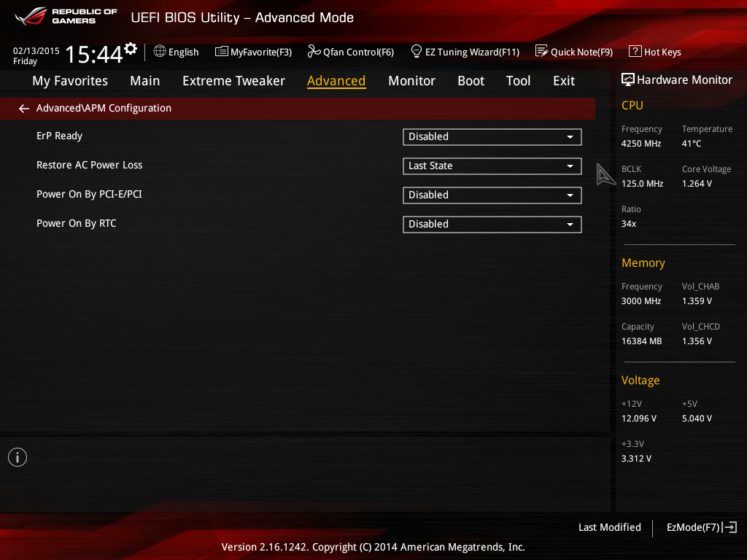The height and width of the screenshot is (560, 747).
Task: Click the Advanced\APM Configuration breadcrumb text
Action: click(x=104, y=108)
